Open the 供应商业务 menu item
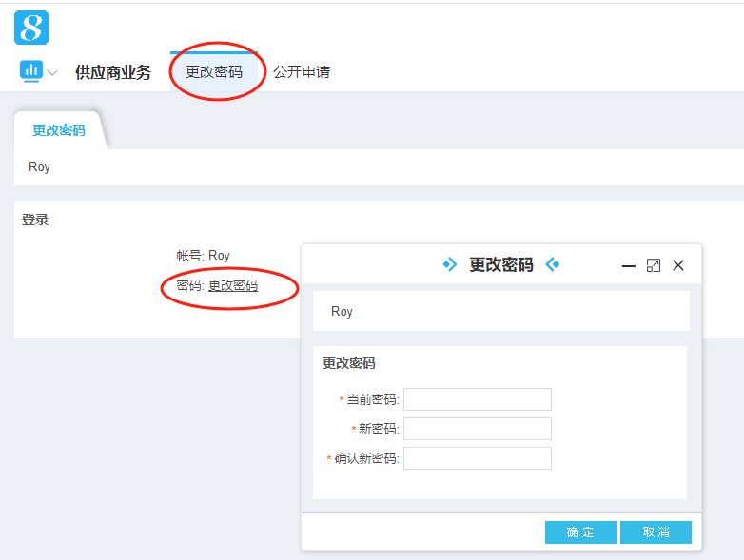This screenshot has width=744, height=560. pos(113,72)
